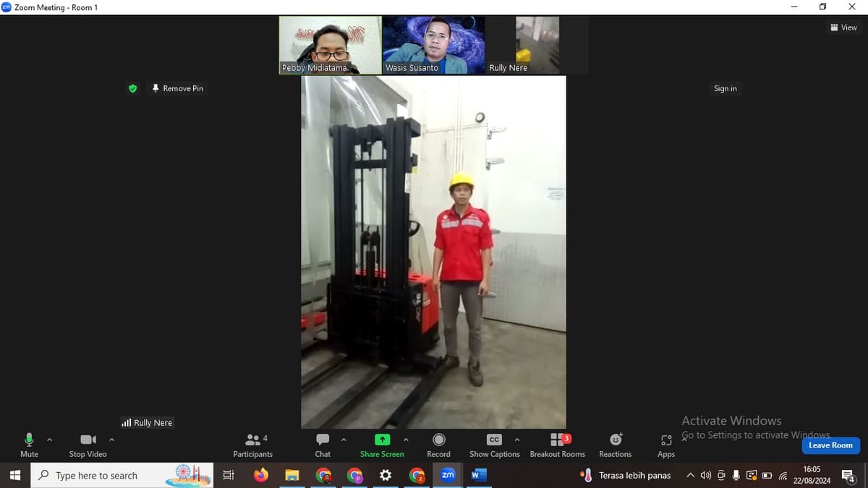Open File Explorer from taskbar
Viewport: 868px width, 488px height.
[x=292, y=475]
